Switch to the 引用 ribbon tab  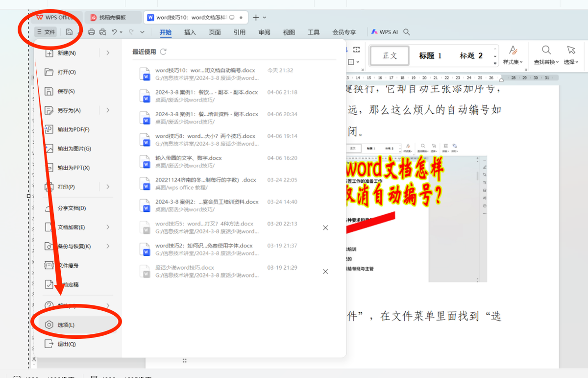pos(240,32)
